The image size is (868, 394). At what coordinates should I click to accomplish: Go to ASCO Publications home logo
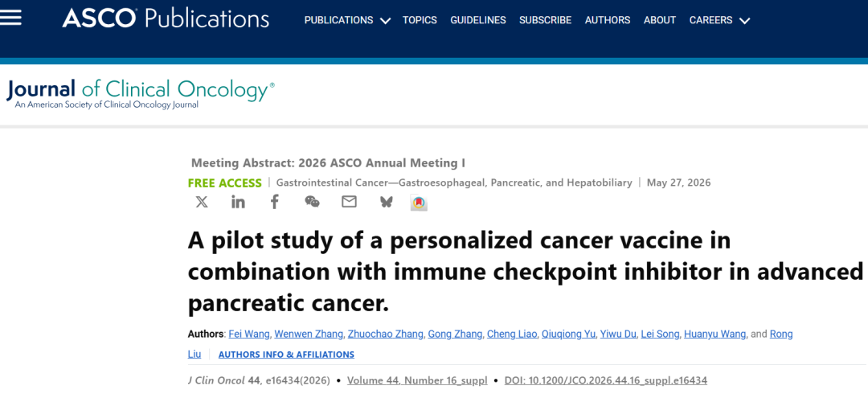(166, 18)
